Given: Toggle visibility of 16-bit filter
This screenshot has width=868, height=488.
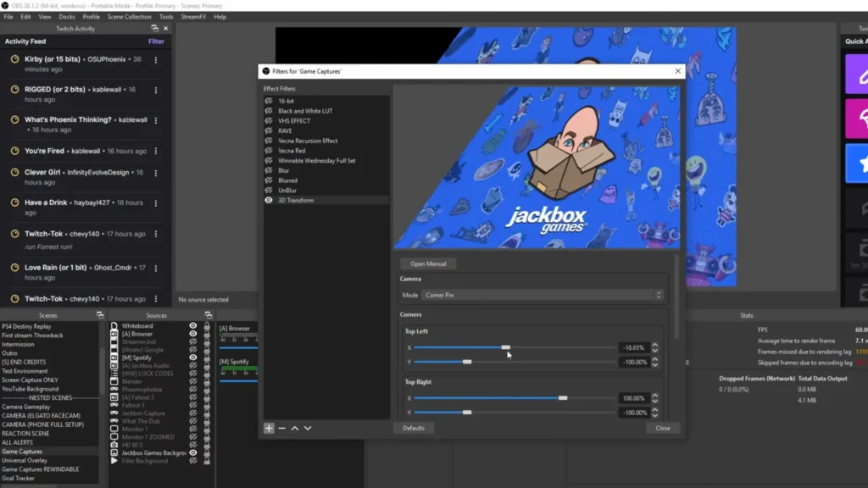Looking at the screenshot, I should (269, 102).
